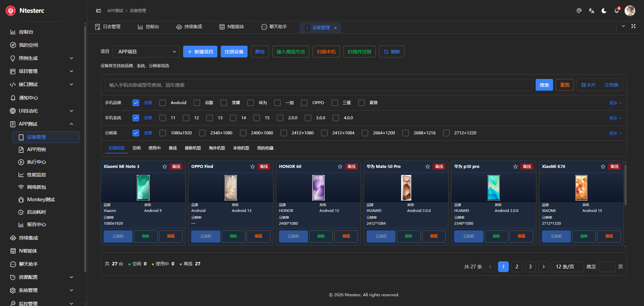Image resolution: width=644 pixels, height=306 pixels.
Task: Close the 设备管理 tab
Action: (335, 28)
